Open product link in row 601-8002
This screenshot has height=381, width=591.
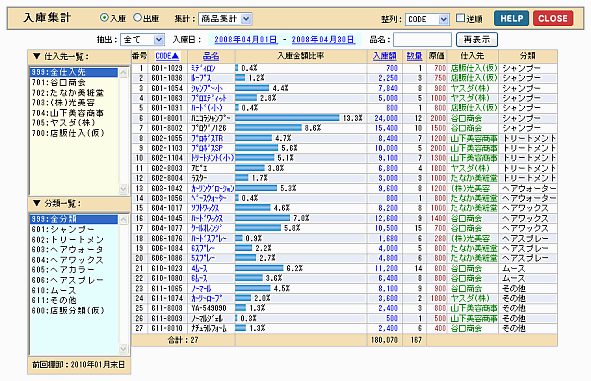pos(208,128)
